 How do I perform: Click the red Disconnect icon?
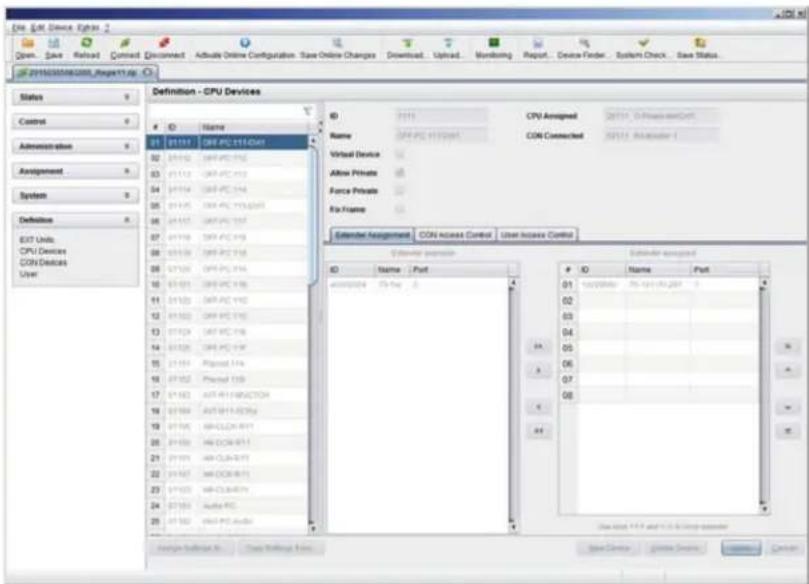(x=165, y=43)
